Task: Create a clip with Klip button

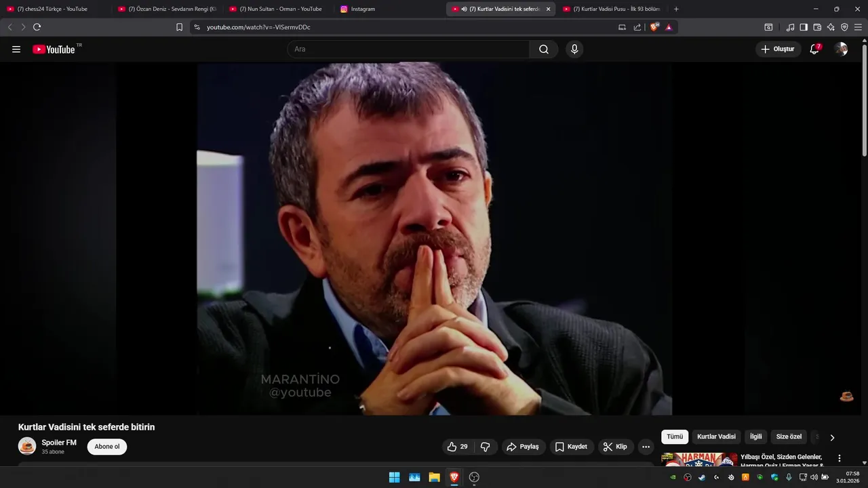Action: 616,447
